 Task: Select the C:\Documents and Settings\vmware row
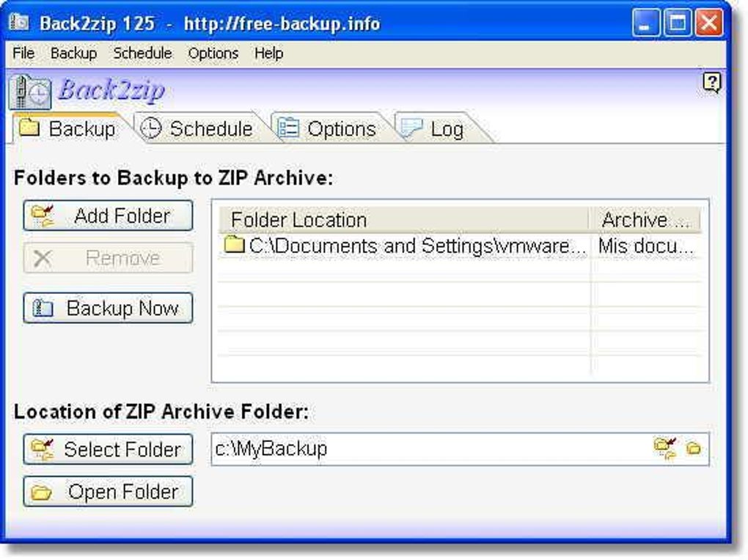(460, 246)
